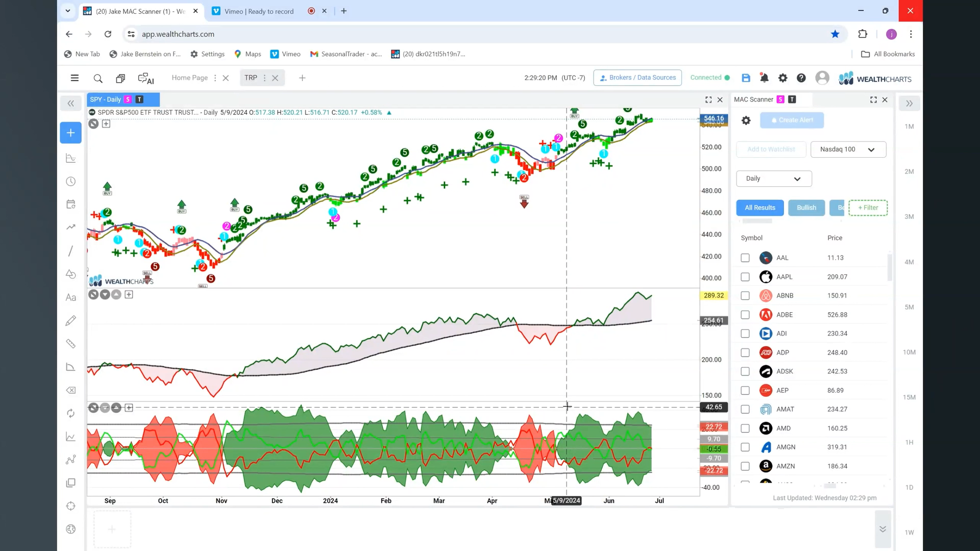Select the SPY - Daily chart tab
Screen dimensions: 980x551
click(123, 99)
